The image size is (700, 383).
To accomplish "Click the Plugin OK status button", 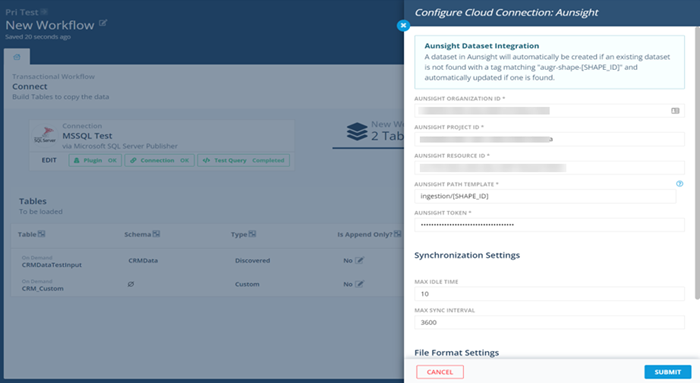I will pyautogui.click(x=95, y=160).
